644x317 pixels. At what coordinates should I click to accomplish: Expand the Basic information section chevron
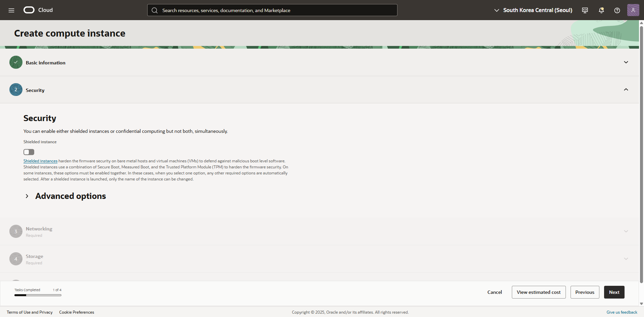626,62
